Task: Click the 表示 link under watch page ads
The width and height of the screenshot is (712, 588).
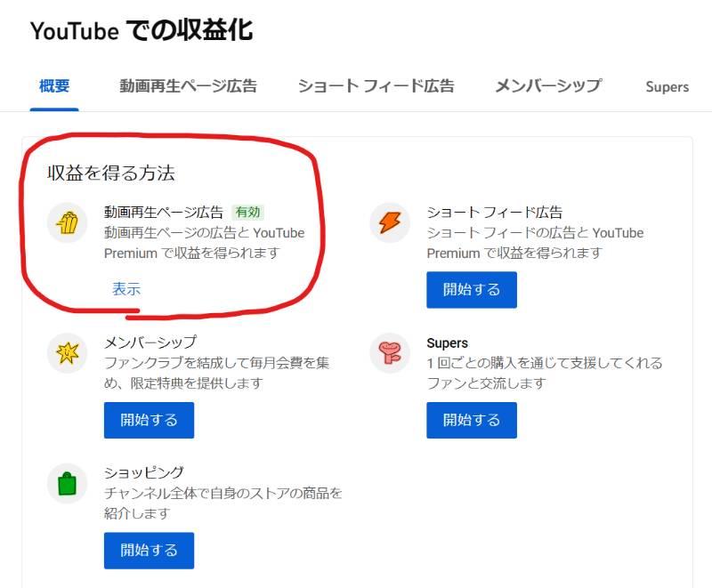Action: click(x=126, y=289)
